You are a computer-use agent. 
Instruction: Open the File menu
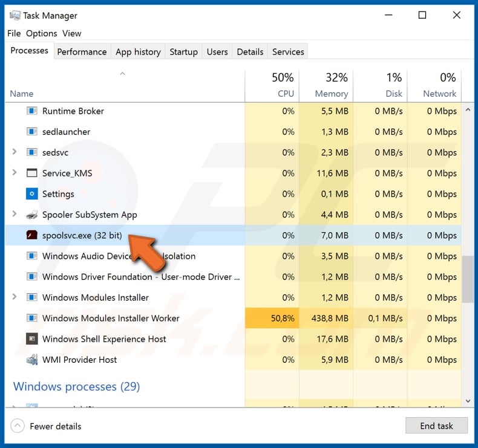coord(14,33)
